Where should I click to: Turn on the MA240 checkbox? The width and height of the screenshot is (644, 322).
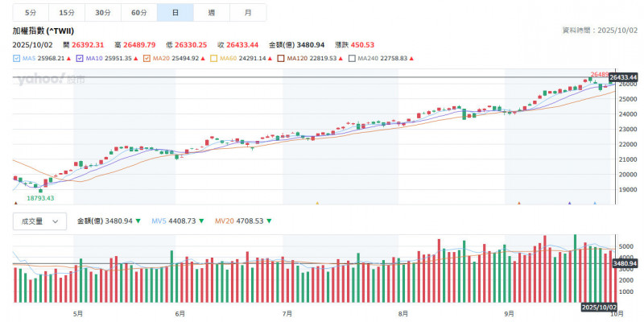click(351, 58)
